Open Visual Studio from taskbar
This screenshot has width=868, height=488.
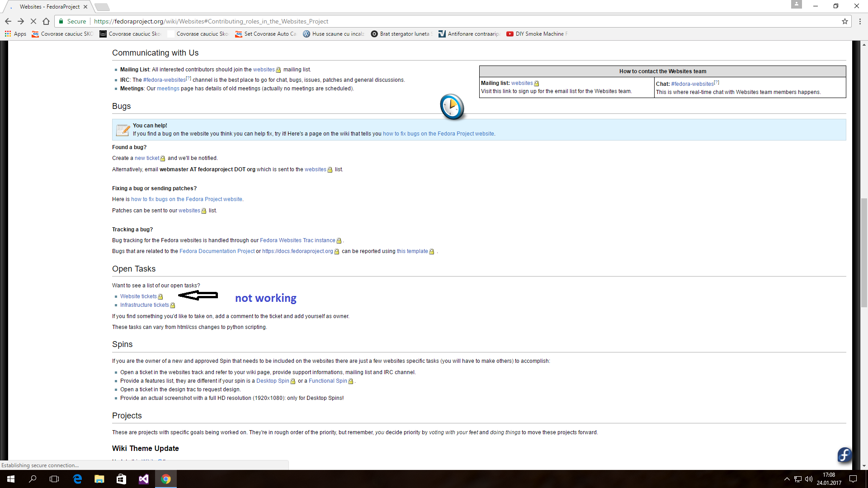[x=143, y=479]
